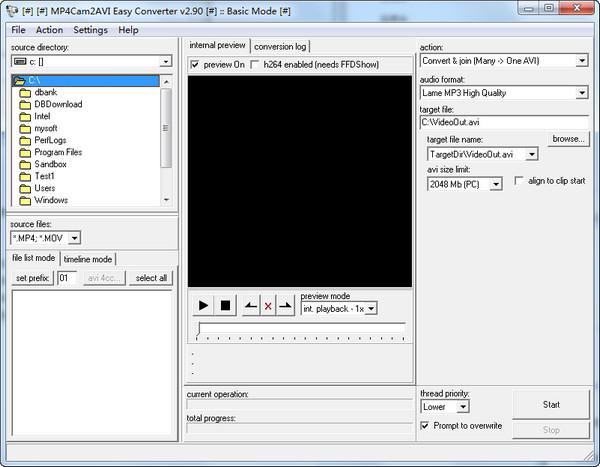Open the Action menu
600x467 pixels.
[49, 30]
